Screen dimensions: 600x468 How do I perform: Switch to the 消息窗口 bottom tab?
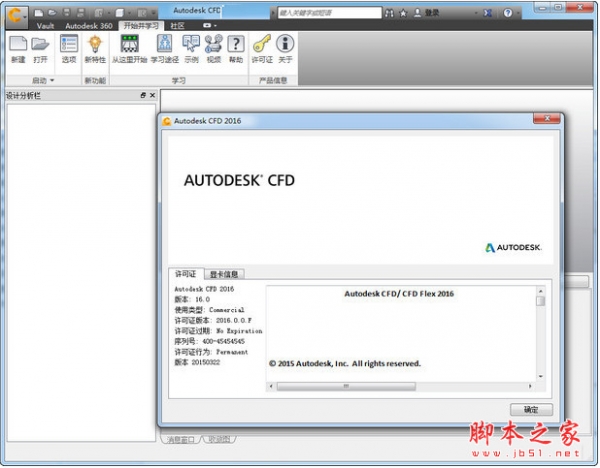pyautogui.click(x=180, y=440)
